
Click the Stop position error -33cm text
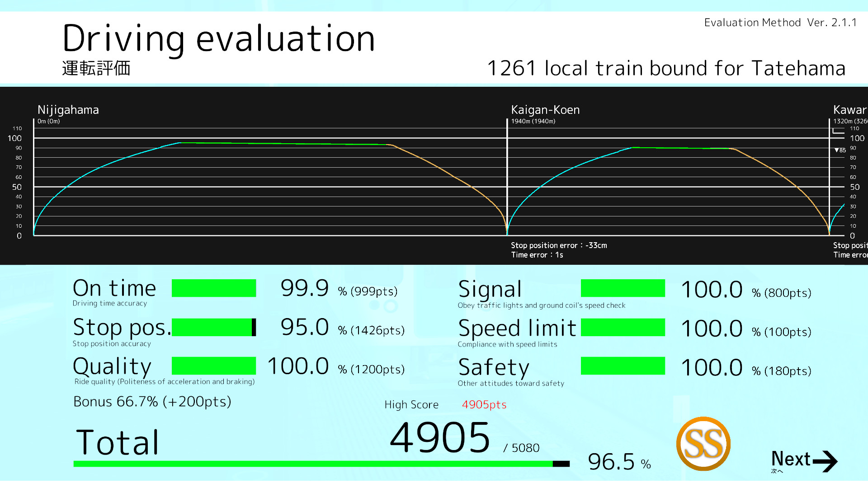[559, 245]
